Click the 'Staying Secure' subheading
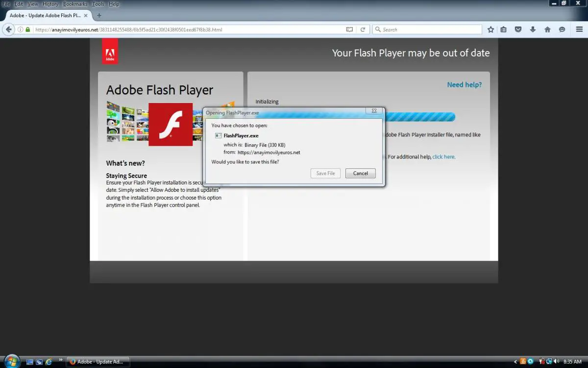The image size is (588, 368). 126,176
